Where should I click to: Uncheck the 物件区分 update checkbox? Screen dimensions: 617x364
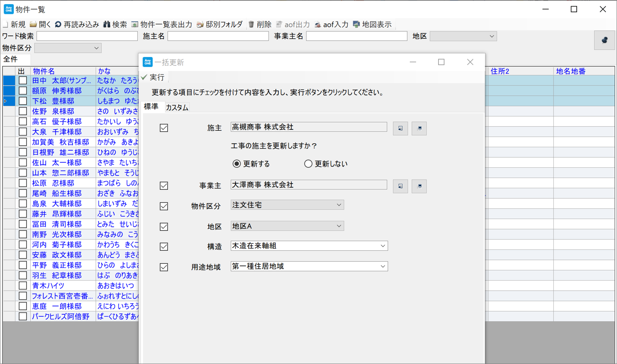164,206
